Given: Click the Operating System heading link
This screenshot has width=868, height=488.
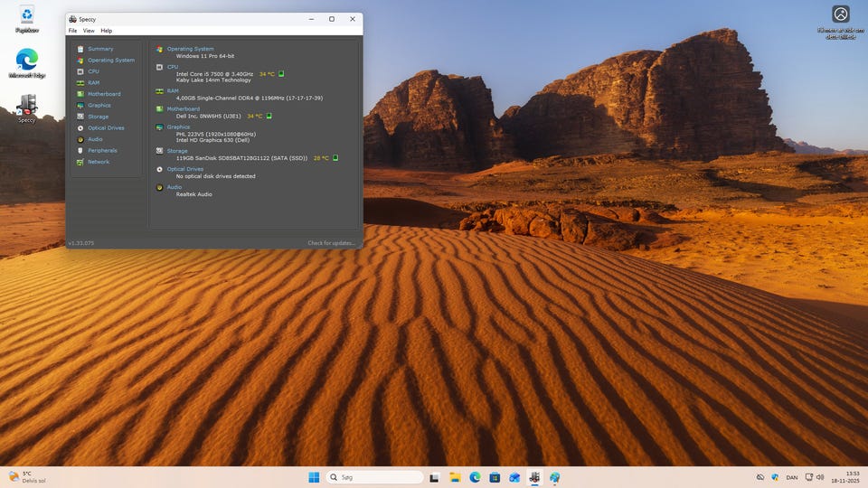Looking at the screenshot, I should point(190,49).
